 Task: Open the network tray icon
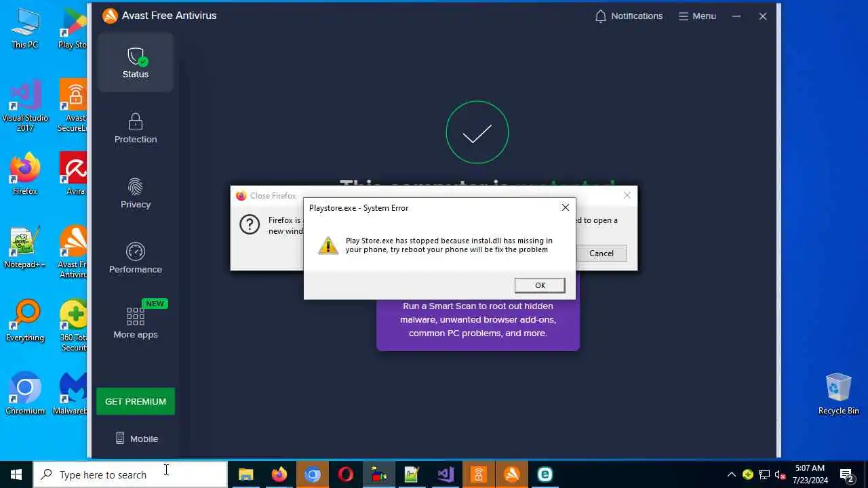tap(764, 474)
